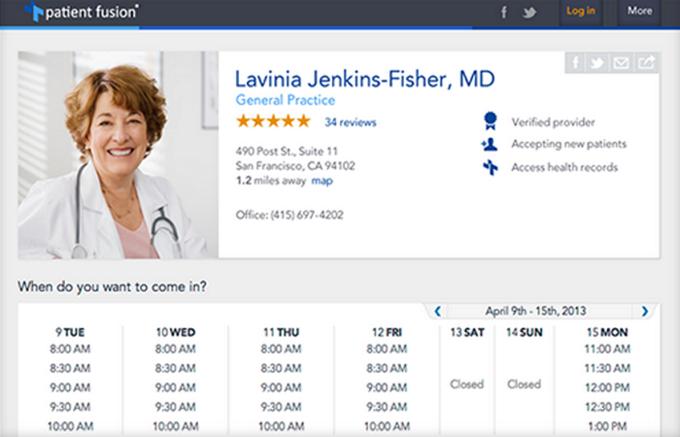
Task: Select Wednesday 9:00 AM slot
Action: click(175, 387)
